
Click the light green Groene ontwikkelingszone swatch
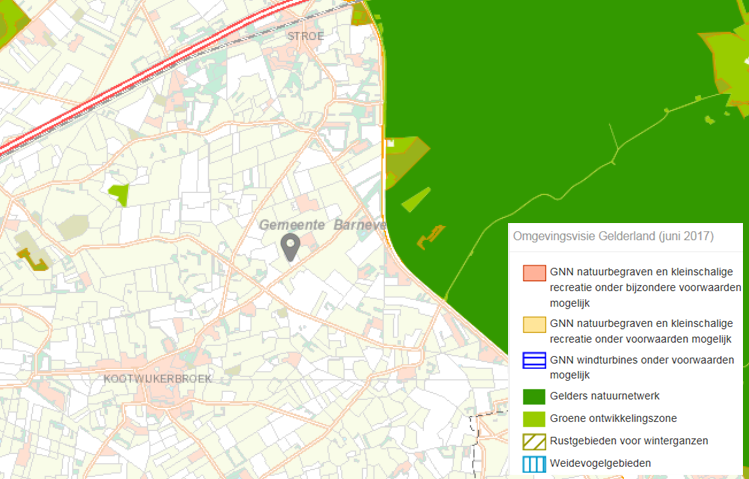pos(534,419)
